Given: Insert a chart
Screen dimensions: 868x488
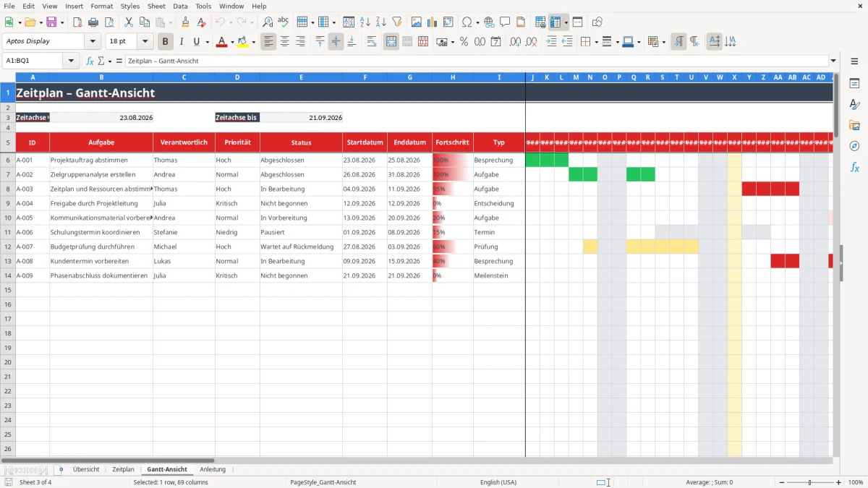Looking at the screenshot, I should [433, 22].
